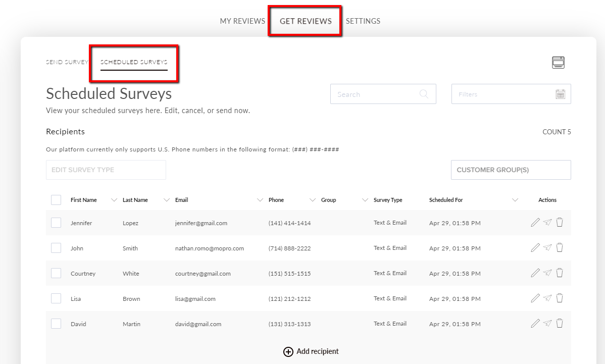This screenshot has height=364, width=605.
Task: Send Jennifer Lopez's survey now with the paper plane icon
Action: pos(547,222)
